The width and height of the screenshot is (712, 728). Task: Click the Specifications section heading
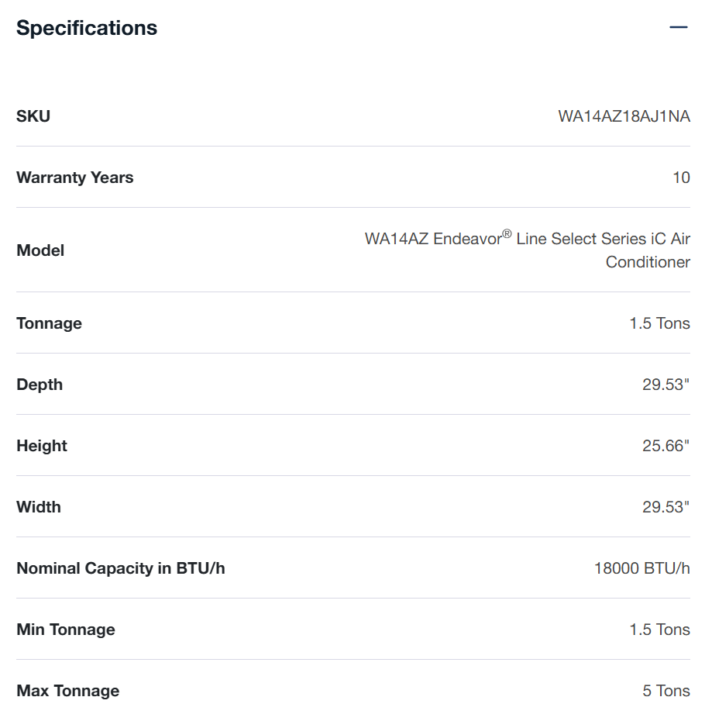point(87,28)
